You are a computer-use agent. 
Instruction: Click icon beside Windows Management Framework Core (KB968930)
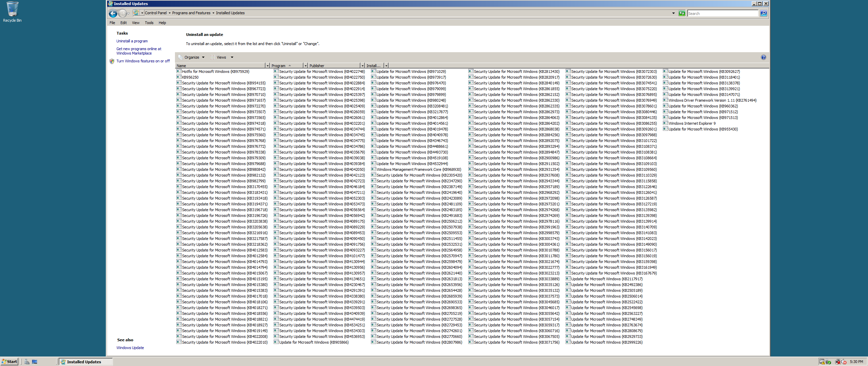pos(374,169)
